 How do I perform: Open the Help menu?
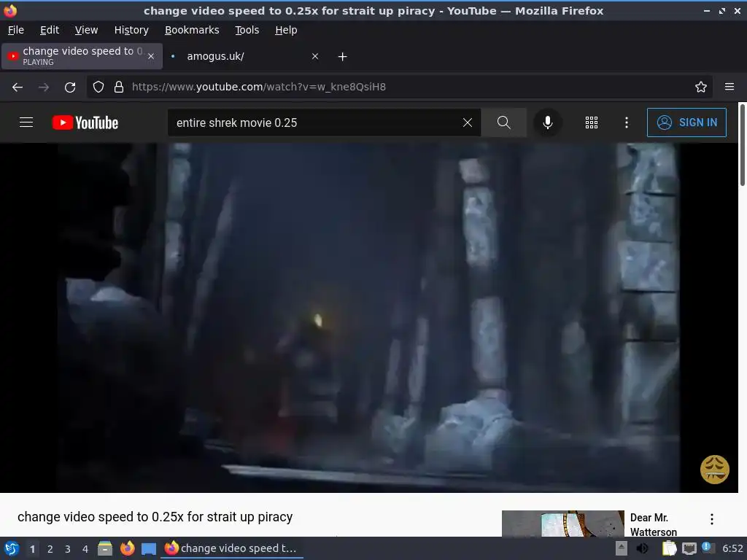(x=286, y=30)
